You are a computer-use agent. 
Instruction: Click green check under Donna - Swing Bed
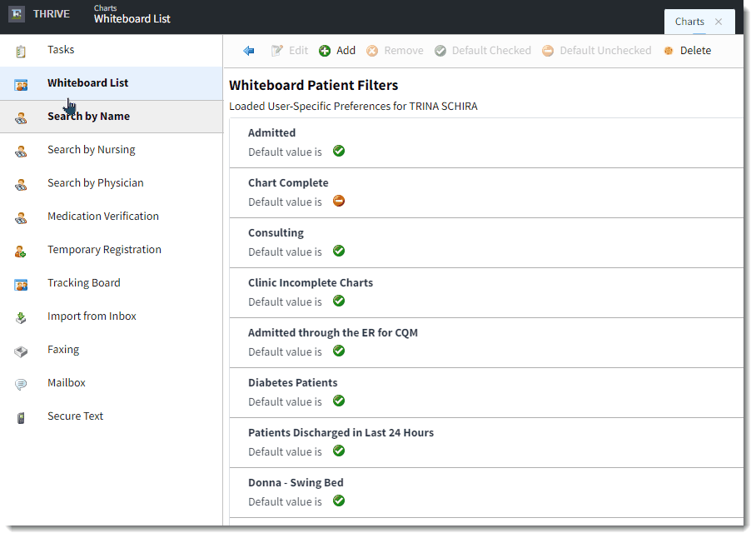[339, 501]
